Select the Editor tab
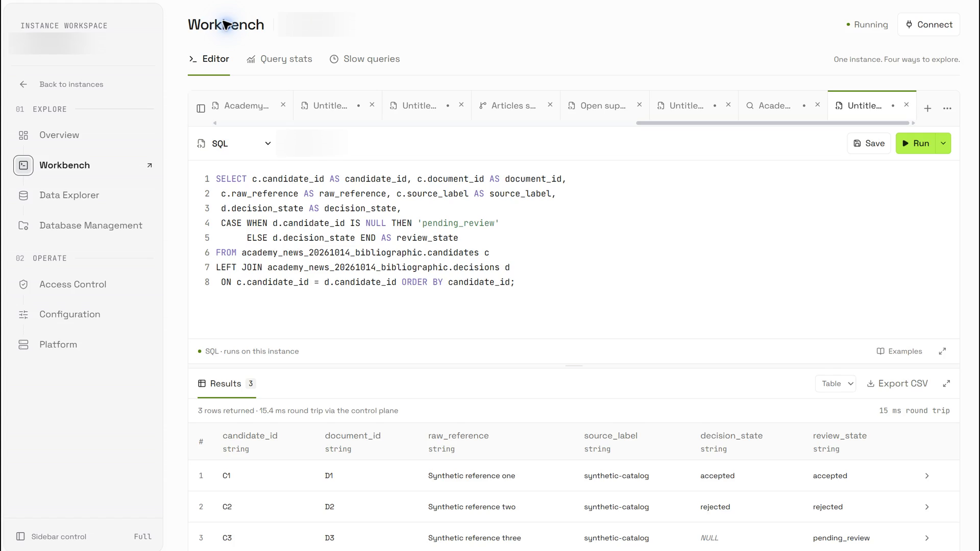Image resolution: width=980 pixels, height=551 pixels. (x=209, y=59)
